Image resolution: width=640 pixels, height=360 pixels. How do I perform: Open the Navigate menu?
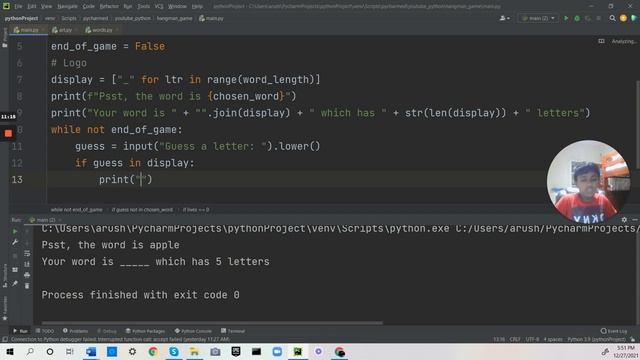pyautogui.click(x=67, y=7)
